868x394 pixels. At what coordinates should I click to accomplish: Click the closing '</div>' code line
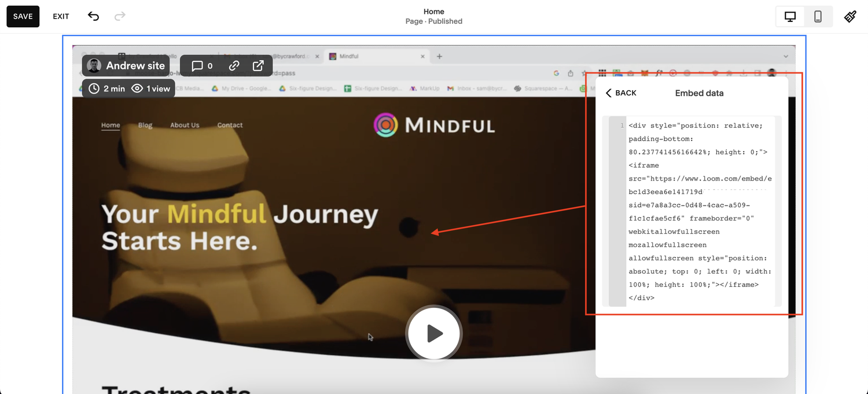(x=641, y=298)
